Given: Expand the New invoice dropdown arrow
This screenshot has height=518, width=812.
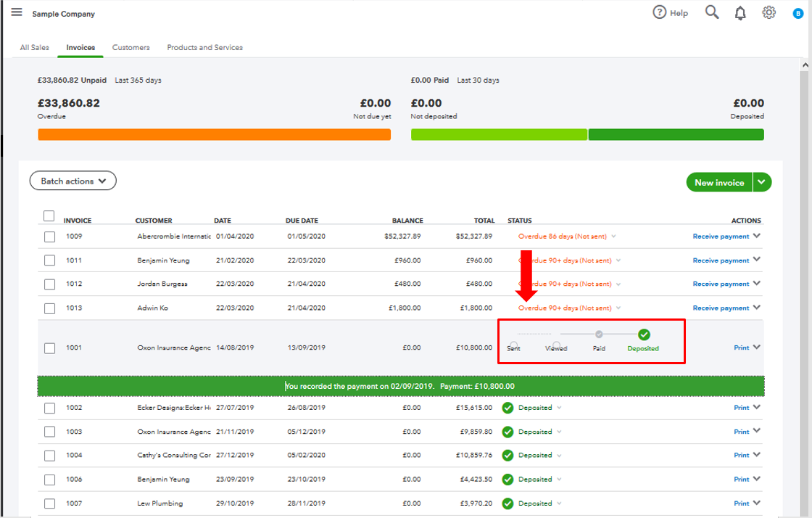Looking at the screenshot, I should [762, 182].
